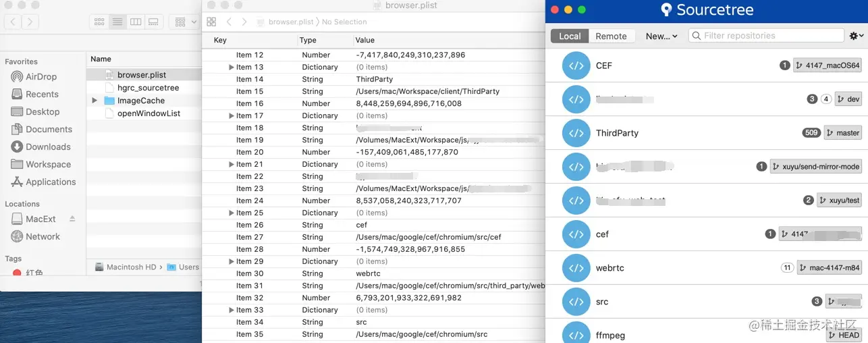Click the related items grid icon in plist editor

[x=211, y=22]
